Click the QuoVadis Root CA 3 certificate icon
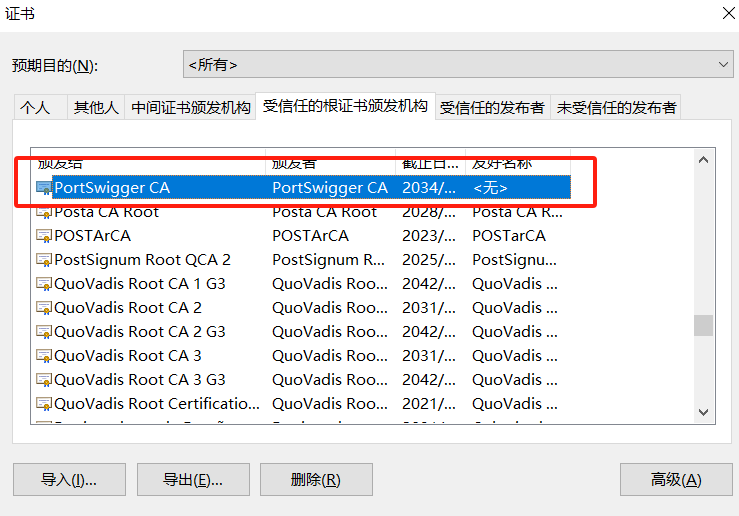 [44, 356]
